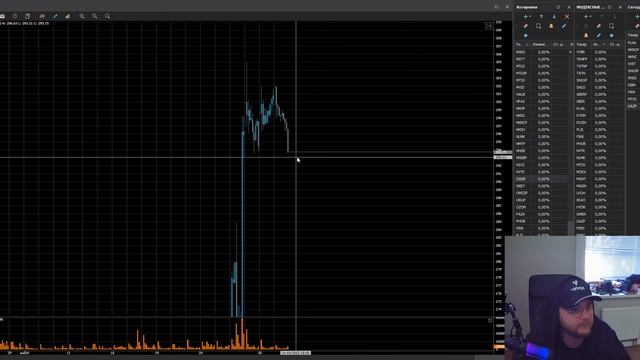Select the MAGN row in index quotes panel
The height and width of the screenshot is (360, 640).
click(x=600, y=186)
